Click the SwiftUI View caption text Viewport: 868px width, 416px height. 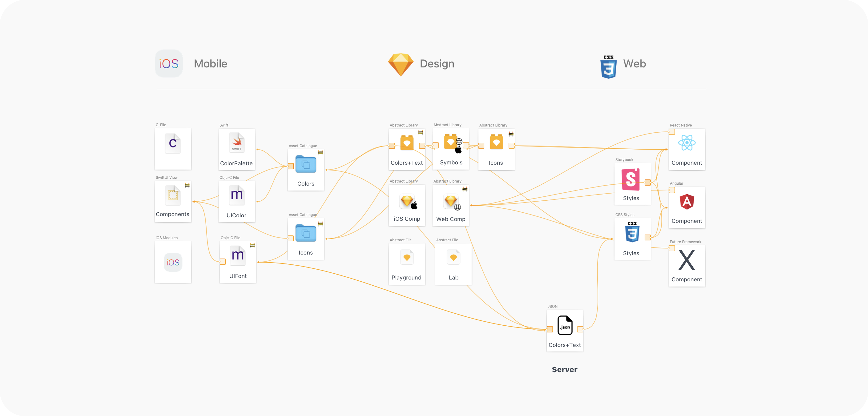pyautogui.click(x=166, y=178)
